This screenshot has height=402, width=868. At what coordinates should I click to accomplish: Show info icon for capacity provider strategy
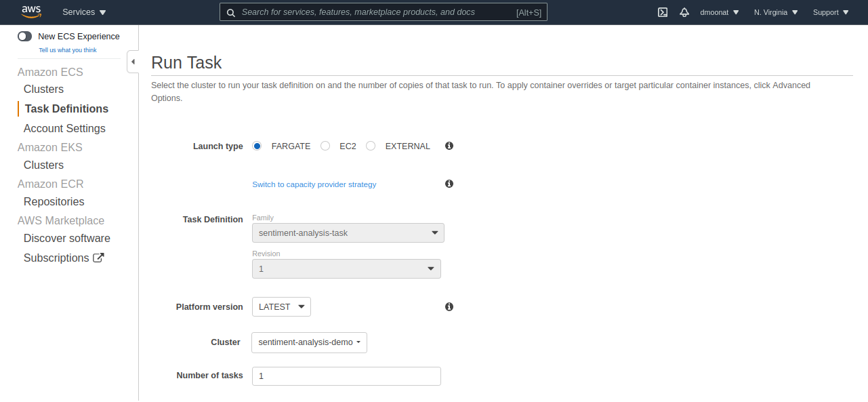pyautogui.click(x=449, y=184)
